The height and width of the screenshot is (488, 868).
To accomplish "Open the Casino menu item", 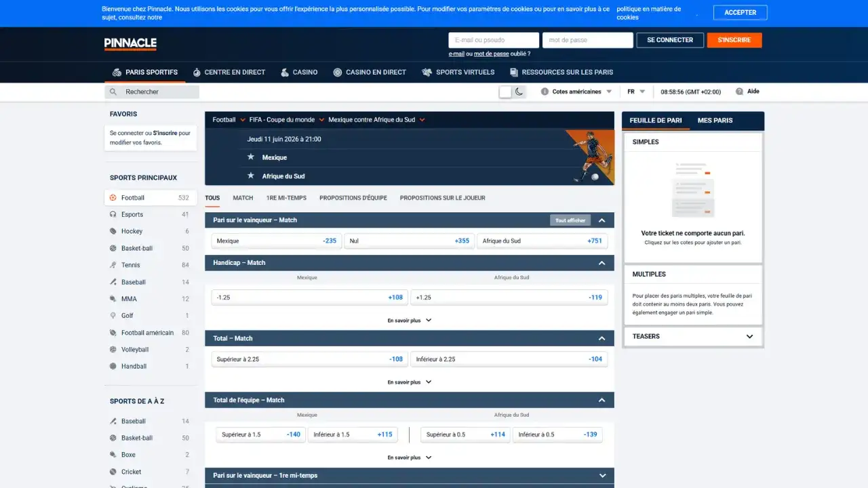I will click(298, 72).
